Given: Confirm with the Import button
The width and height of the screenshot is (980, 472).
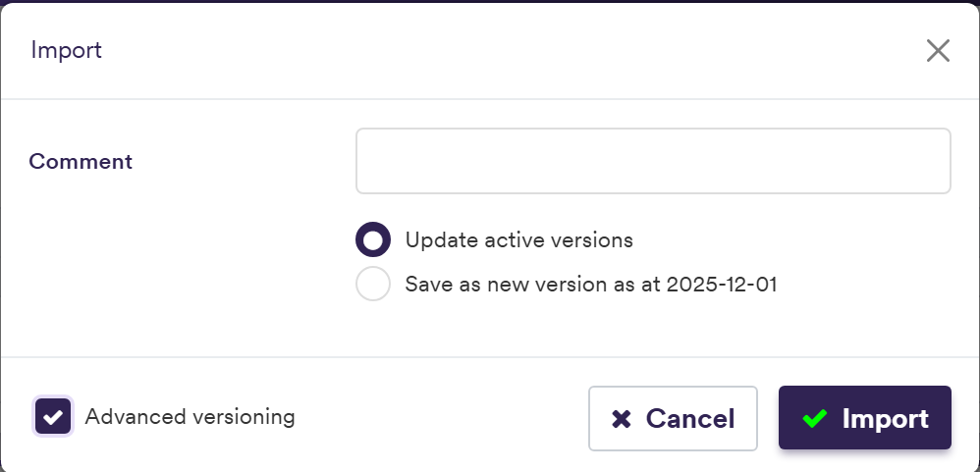Looking at the screenshot, I should 865,418.
